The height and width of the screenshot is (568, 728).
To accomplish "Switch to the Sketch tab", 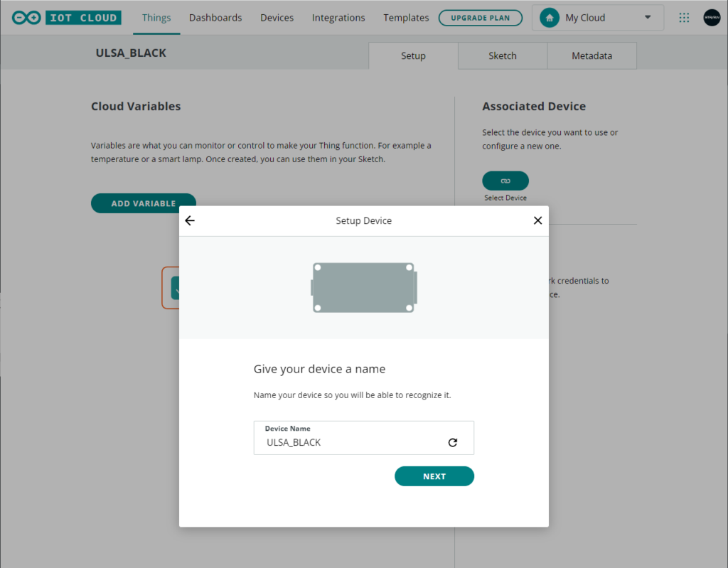I will 502,55.
